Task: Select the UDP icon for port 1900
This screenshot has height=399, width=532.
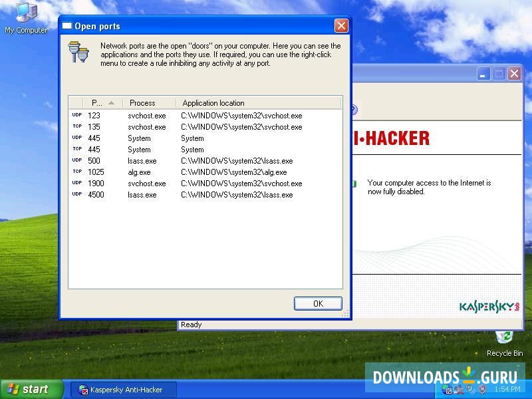Action: click(x=77, y=183)
